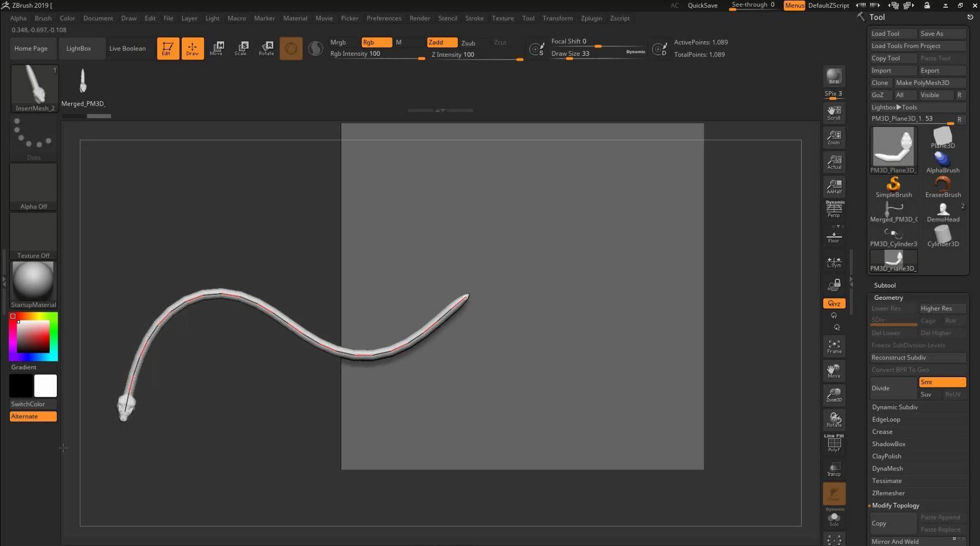This screenshot has height=546, width=980.
Task: Select the Rotate mode icon in top toolbar
Action: pos(266,49)
